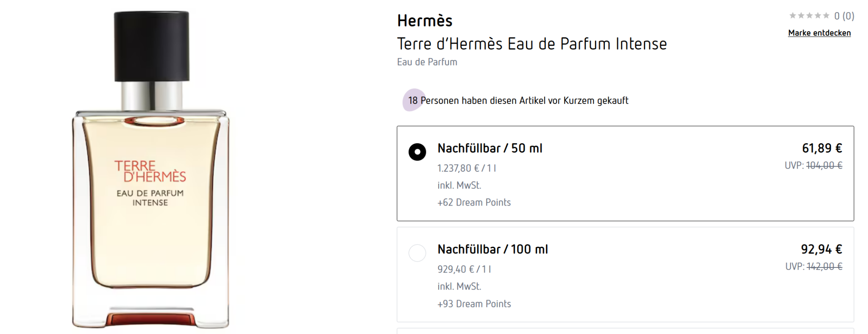Click the Terre d'Hermès product title
868x334 pixels.
531,44
